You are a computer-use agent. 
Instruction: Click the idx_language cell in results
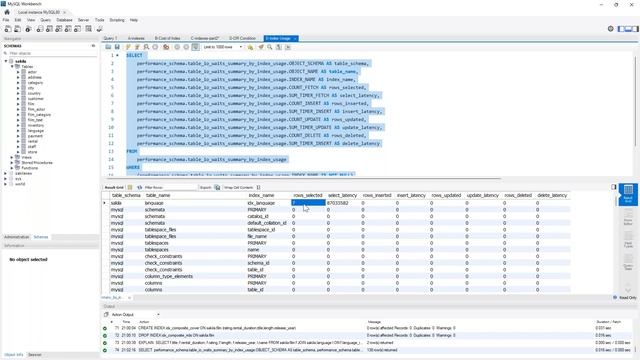pyautogui.click(x=261, y=203)
